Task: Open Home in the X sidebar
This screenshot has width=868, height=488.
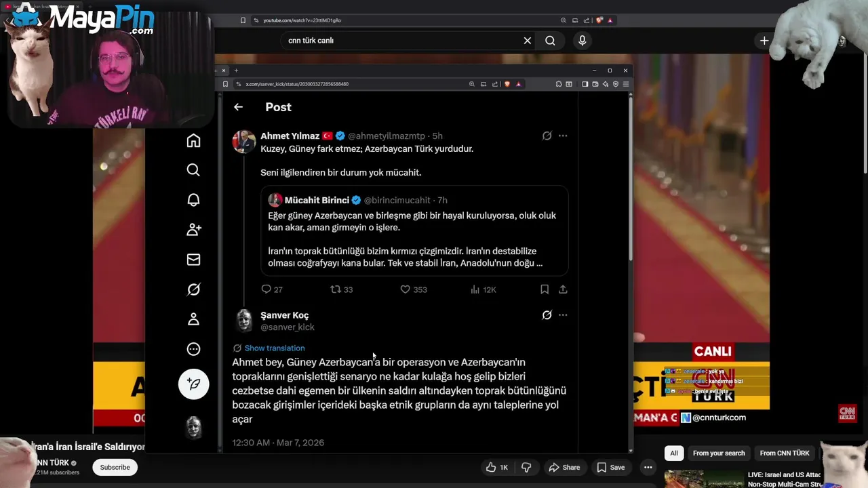Action: (193, 140)
